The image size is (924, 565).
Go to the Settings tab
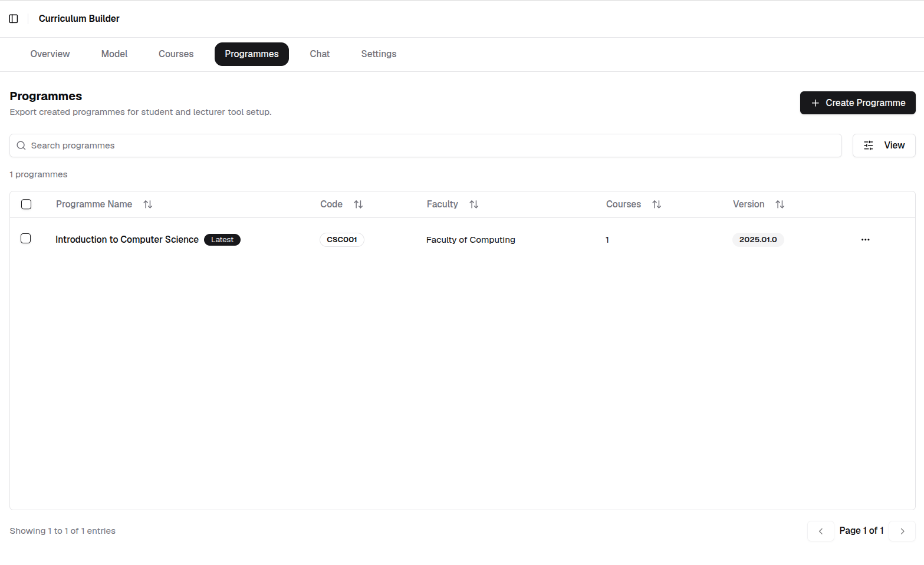coord(379,54)
